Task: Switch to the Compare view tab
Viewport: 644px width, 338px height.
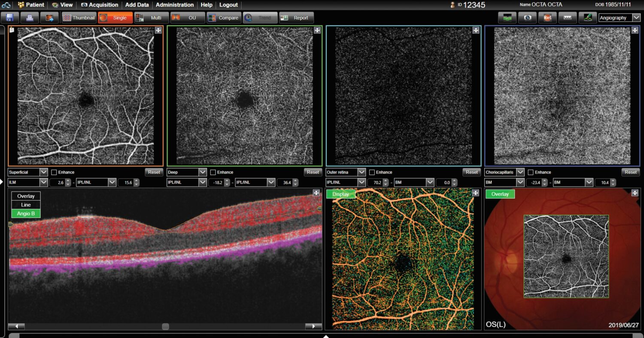Action: 223,18
